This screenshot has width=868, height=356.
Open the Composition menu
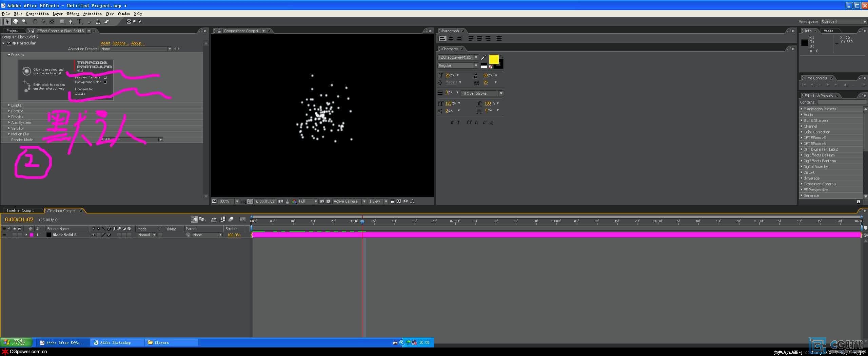pyautogui.click(x=37, y=14)
